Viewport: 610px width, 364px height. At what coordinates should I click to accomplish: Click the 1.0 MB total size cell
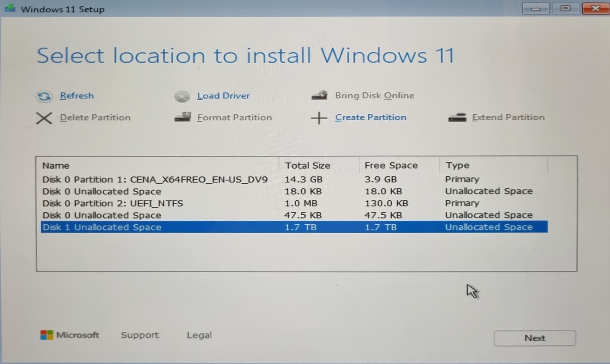click(301, 203)
